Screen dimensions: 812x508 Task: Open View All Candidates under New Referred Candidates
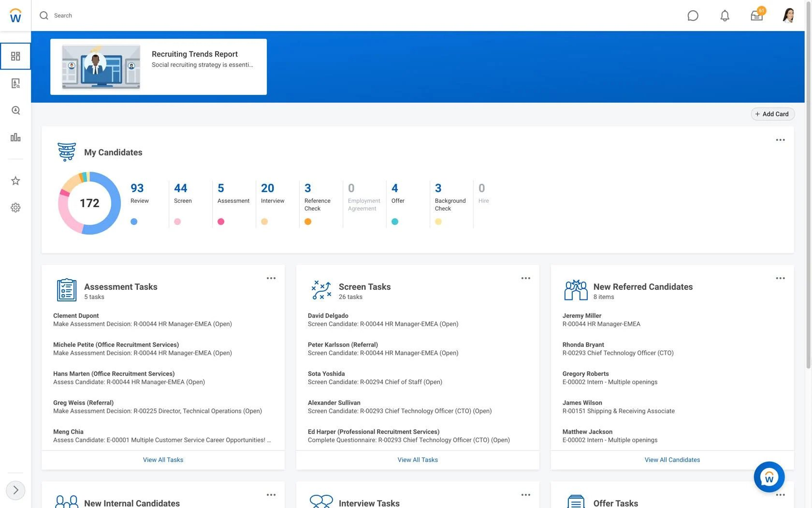(672, 460)
